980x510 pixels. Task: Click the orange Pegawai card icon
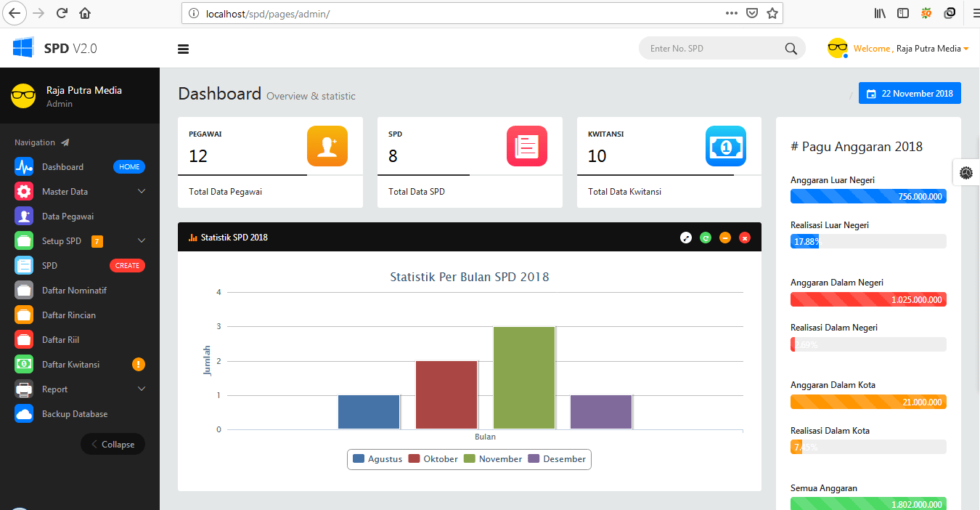[x=327, y=146]
